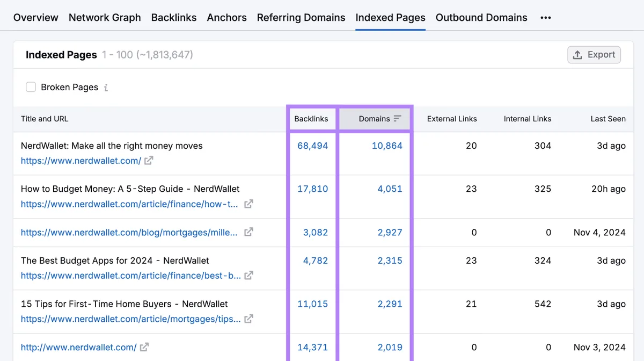Click the 2,019 domains value
644x361 pixels.
(x=390, y=348)
